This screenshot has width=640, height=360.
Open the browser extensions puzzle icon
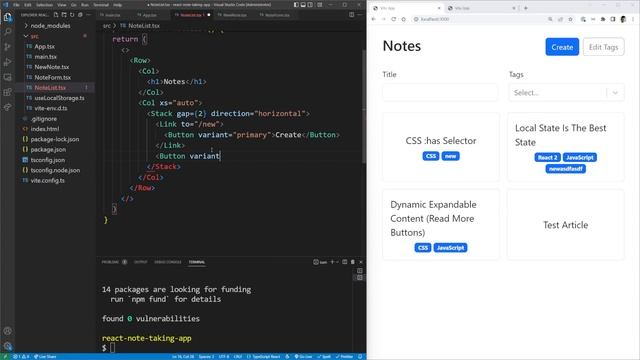[x=603, y=19]
